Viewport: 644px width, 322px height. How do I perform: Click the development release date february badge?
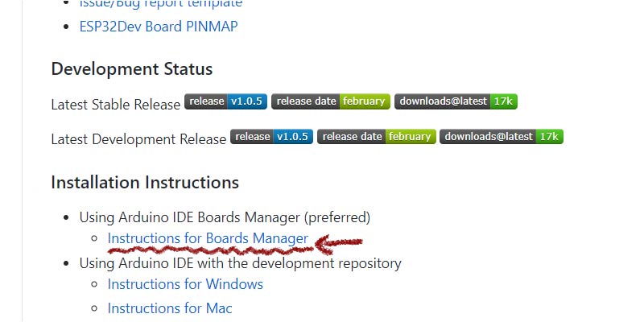point(377,137)
